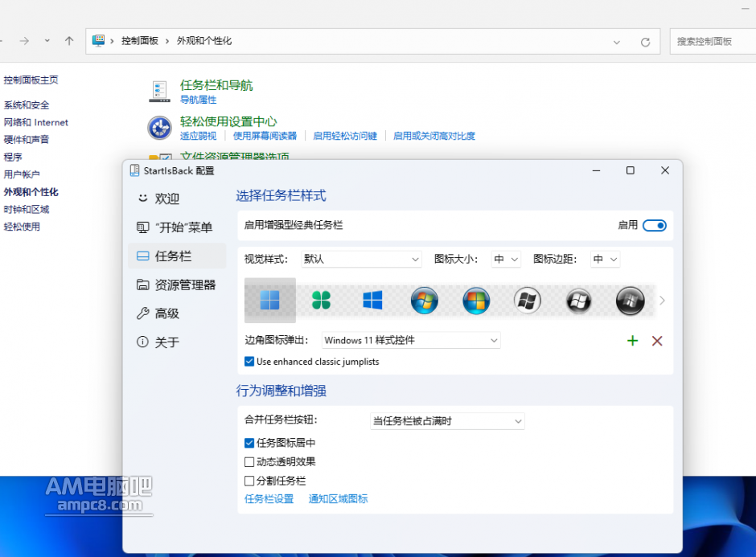Select the Windows 7 blue orb start icon
The width and height of the screenshot is (756, 557).
[425, 300]
